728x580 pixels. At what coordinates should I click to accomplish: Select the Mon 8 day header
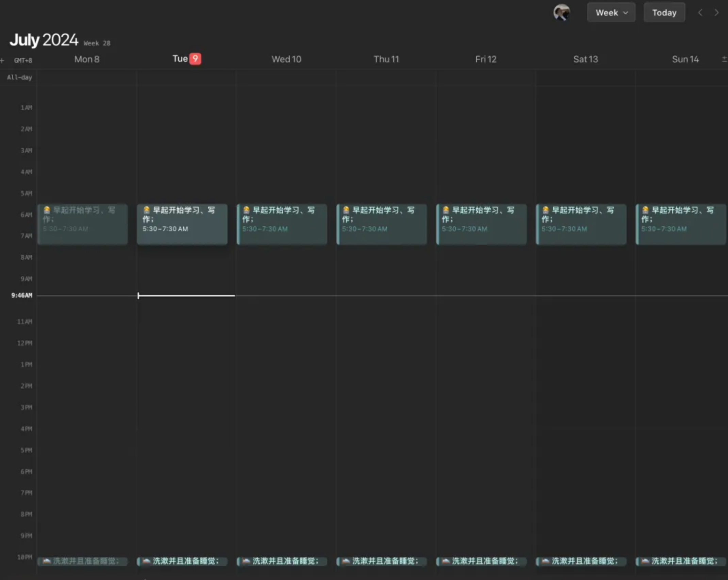pos(87,59)
